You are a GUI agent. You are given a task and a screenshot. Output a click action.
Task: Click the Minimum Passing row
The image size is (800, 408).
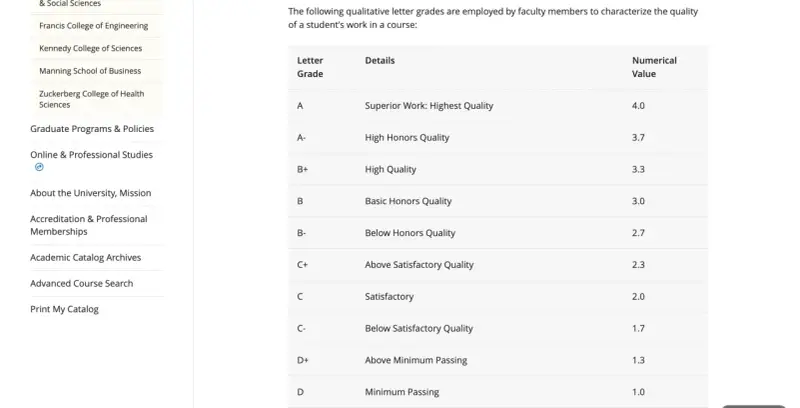click(498, 392)
